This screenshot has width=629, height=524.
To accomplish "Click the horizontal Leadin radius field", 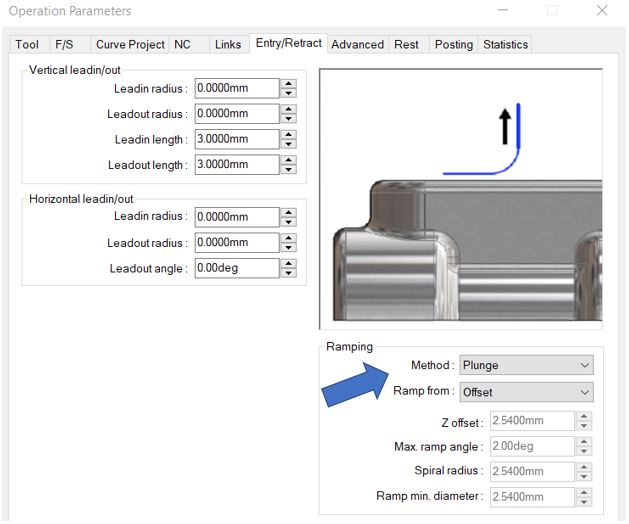I will (x=237, y=217).
